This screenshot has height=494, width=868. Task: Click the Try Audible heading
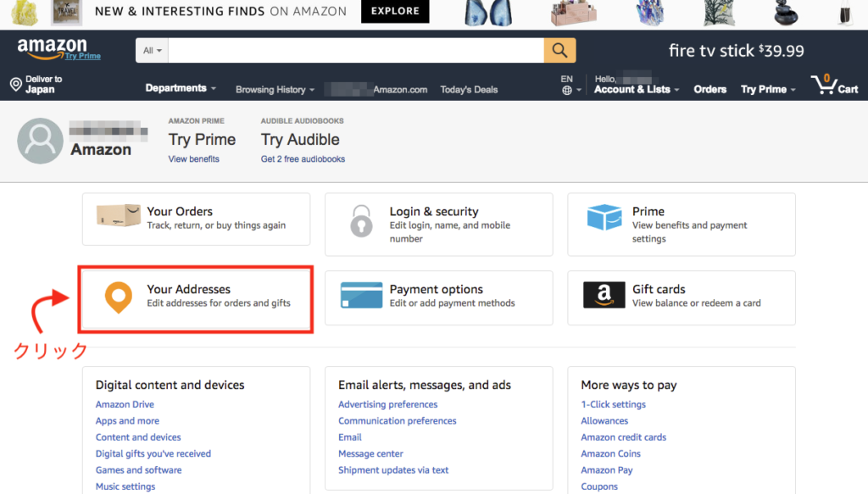(300, 140)
